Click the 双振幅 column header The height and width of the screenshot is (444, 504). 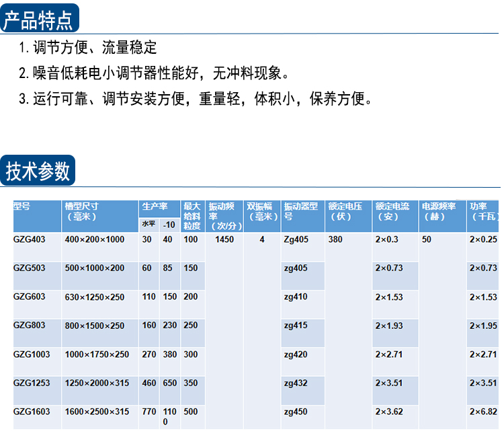[x=261, y=211]
